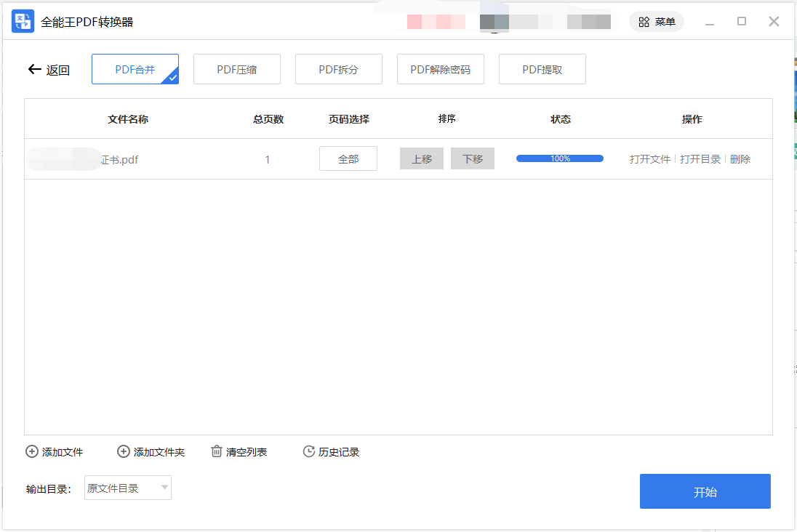797x532 pixels.
Task: Delete 证书.pdf using 删除 link
Action: tap(740, 158)
